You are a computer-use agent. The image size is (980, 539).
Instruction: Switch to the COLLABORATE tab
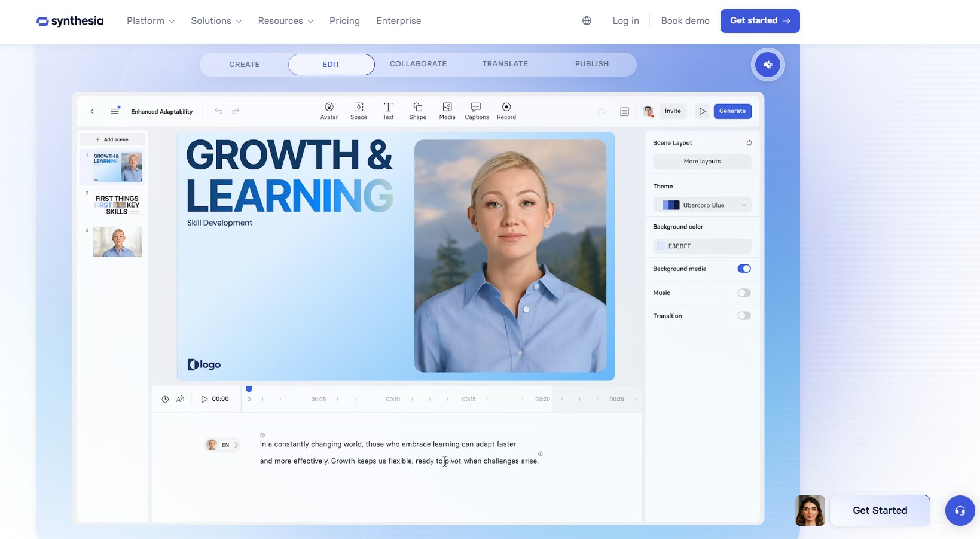[418, 64]
